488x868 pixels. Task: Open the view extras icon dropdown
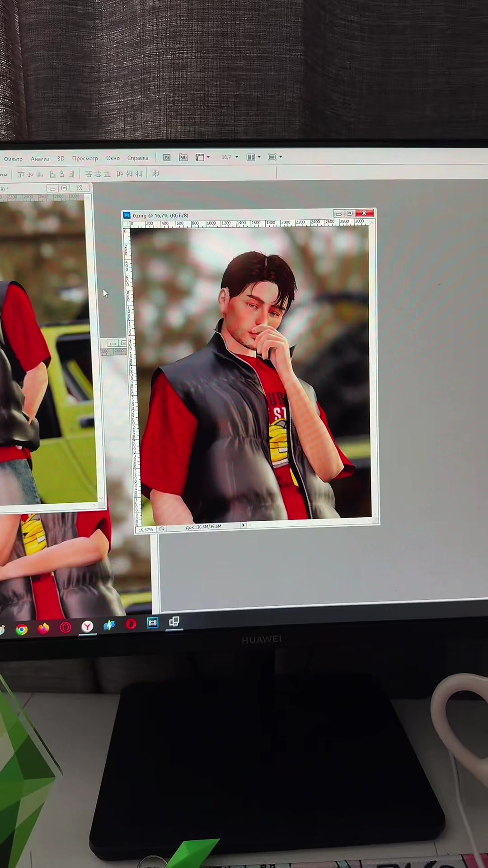pyautogui.click(x=202, y=157)
